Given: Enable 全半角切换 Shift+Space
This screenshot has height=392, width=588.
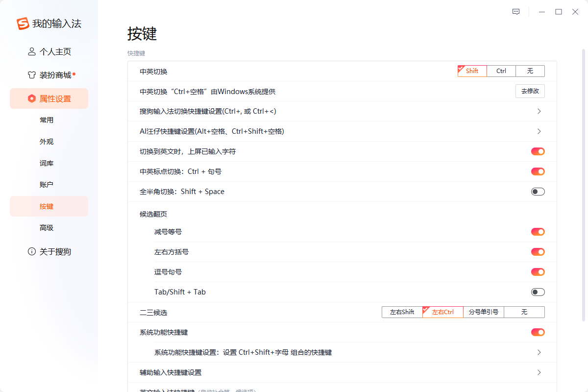Looking at the screenshot, I should [x=538, y=191].
